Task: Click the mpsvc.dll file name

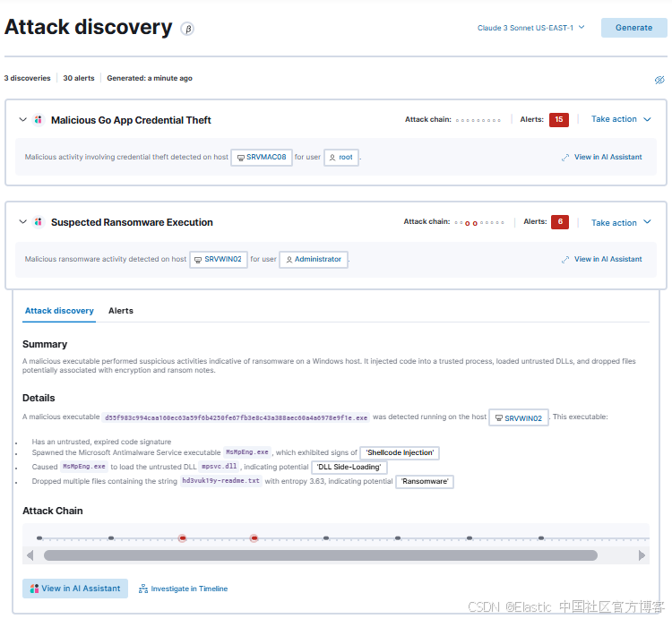Action: click(x=219, y=467)
